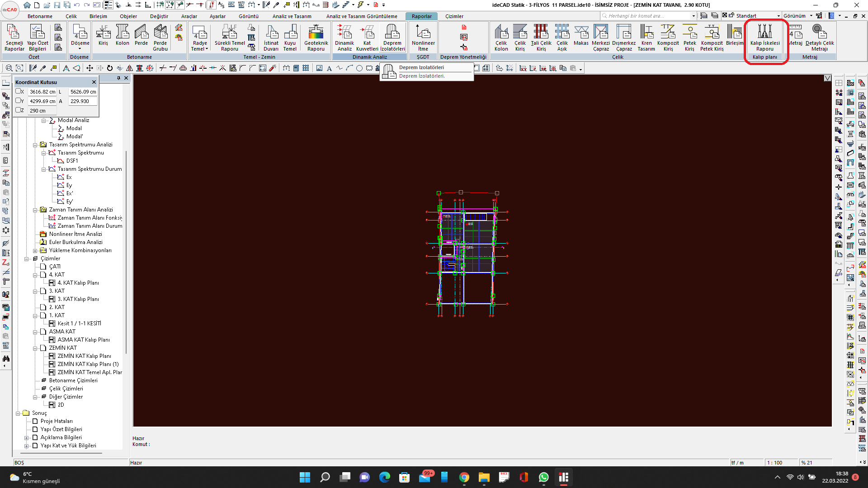
Task: Click the Birleşim steel report button
Action: click(735, 35)
